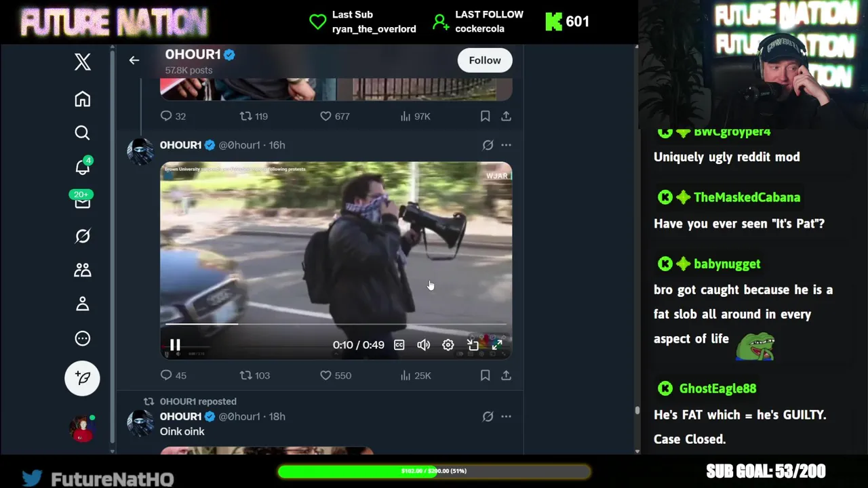Follow the 0HOUR1 account

click(485, 60)
